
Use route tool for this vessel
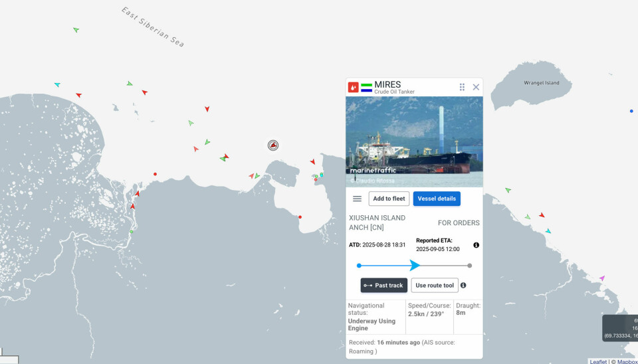click(435, 285)
